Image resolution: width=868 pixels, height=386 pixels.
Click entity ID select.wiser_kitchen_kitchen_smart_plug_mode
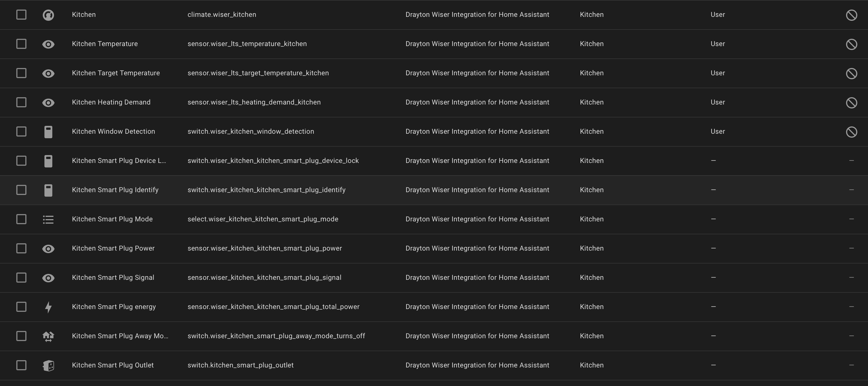tap(262, 219)
